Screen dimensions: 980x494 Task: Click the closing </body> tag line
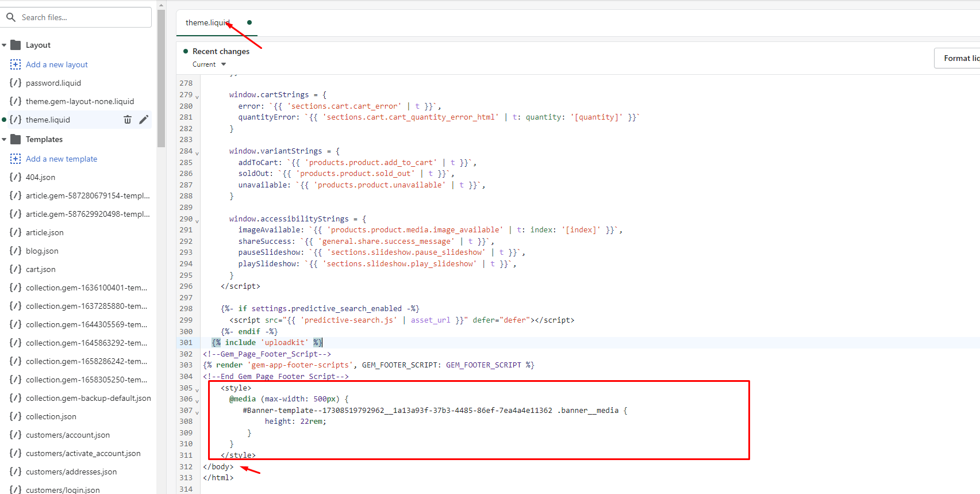(218, 467)
